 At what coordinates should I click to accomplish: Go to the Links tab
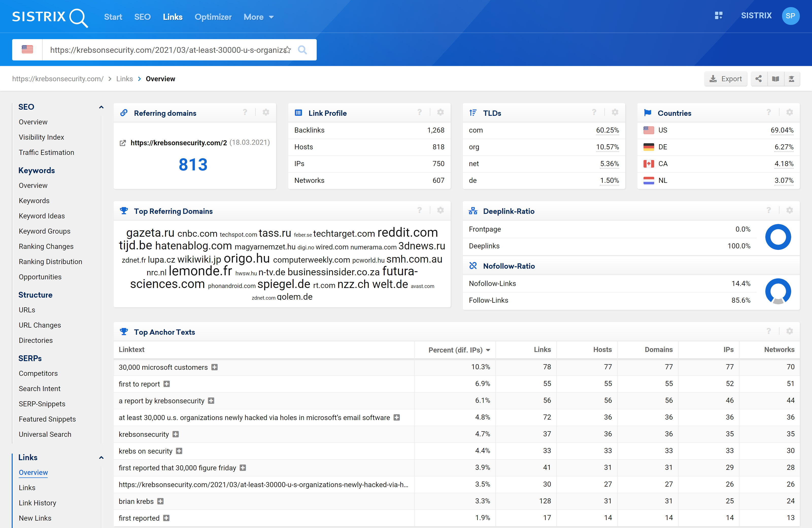click(173, 17)
